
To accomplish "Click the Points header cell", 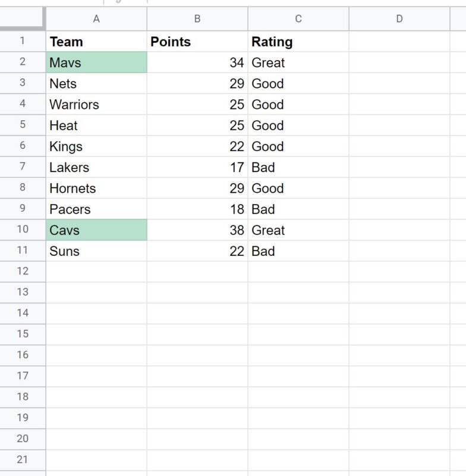I will [197, 42].
